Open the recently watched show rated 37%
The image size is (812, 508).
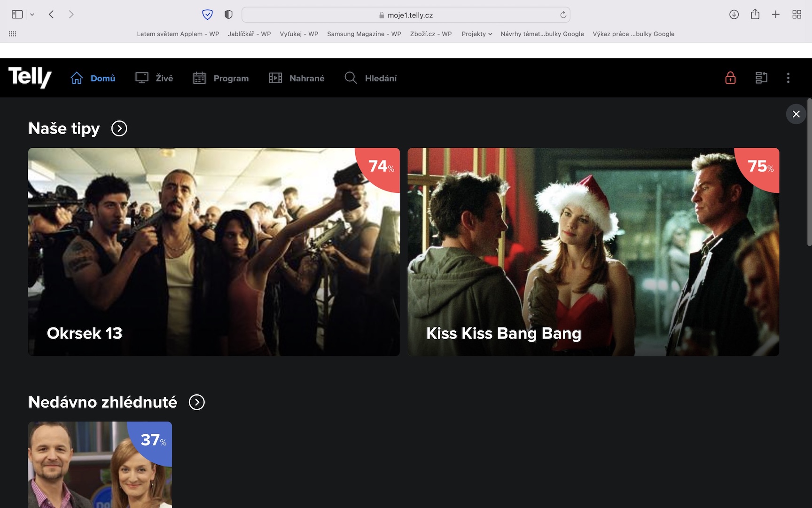click(100, 465)
